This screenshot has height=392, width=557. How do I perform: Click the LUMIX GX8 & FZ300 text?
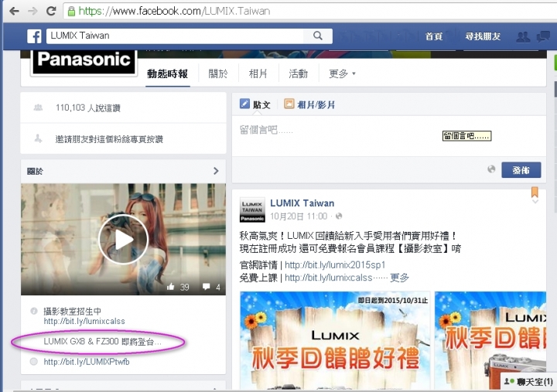(x=102, y=342)
